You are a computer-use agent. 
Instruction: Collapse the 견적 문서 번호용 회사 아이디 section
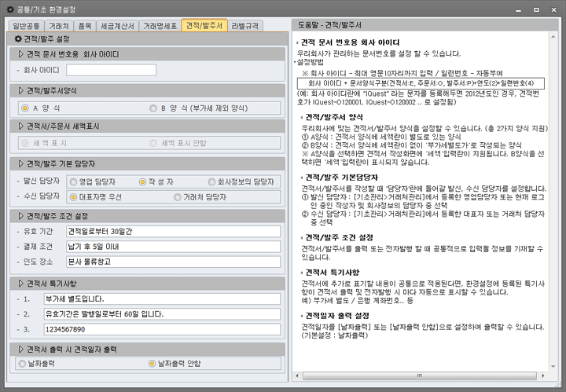pyautogui.click(x=20, y=54)
